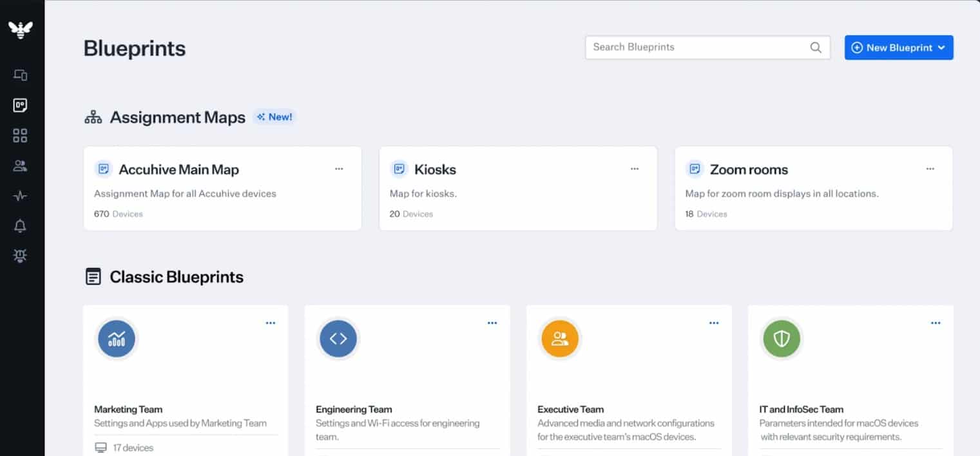This screenshot has width=980, height=456.
Task: Click the Assignment Maps hierarchy icon
Action: pos(93,117)
